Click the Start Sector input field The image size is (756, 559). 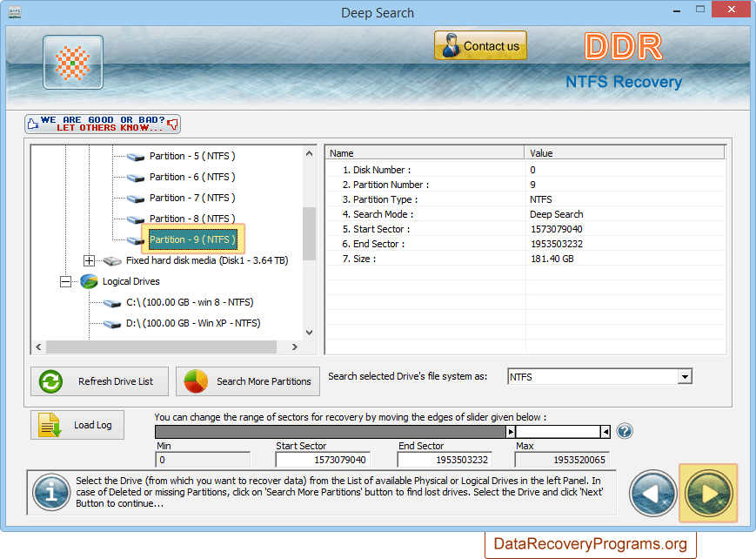tap(323, 460)
